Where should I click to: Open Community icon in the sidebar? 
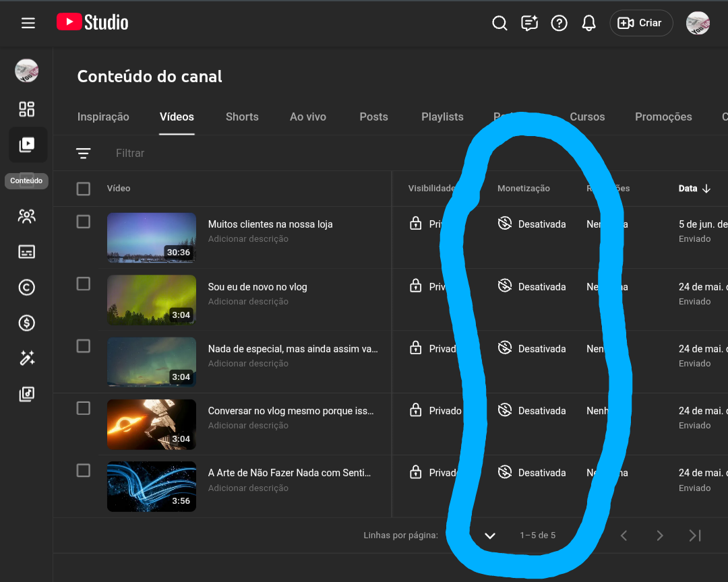click(x=27, y=216)
